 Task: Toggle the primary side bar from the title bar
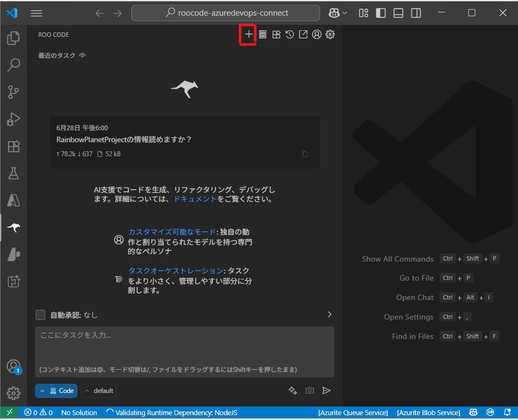(x=381, y=13)
